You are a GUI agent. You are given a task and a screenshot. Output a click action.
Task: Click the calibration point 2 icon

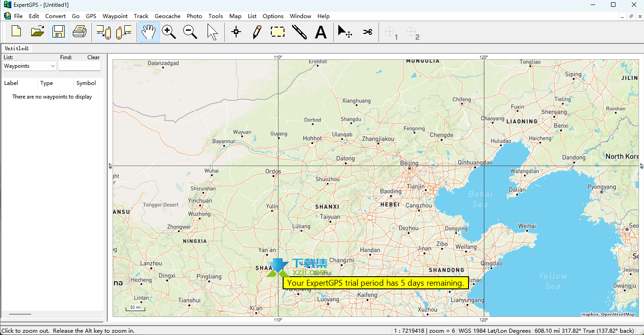click(412, 32)
